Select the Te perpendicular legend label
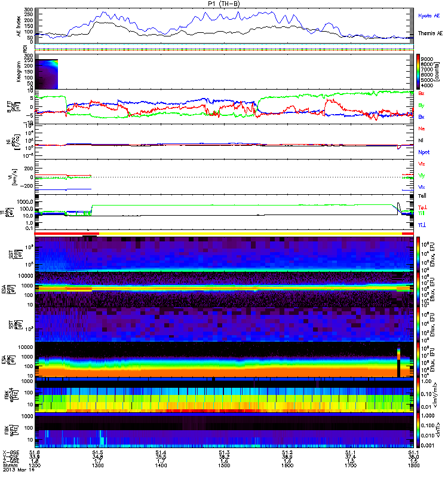 [x=422, y=208]
